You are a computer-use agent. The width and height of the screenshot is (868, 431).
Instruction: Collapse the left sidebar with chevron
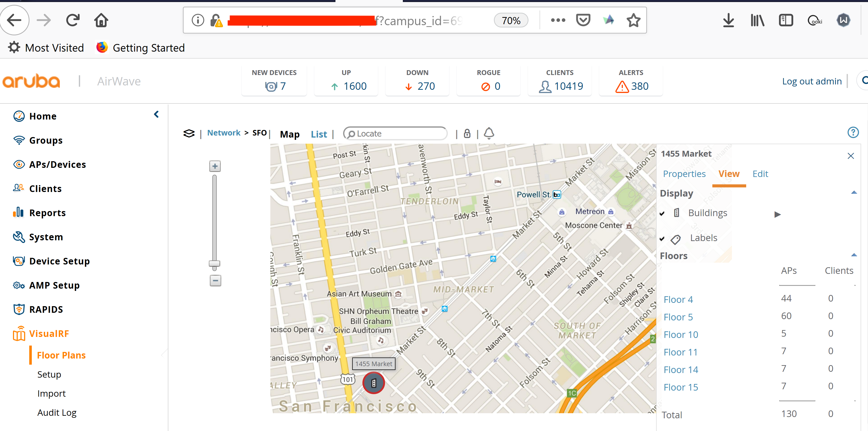coord(156,114)
